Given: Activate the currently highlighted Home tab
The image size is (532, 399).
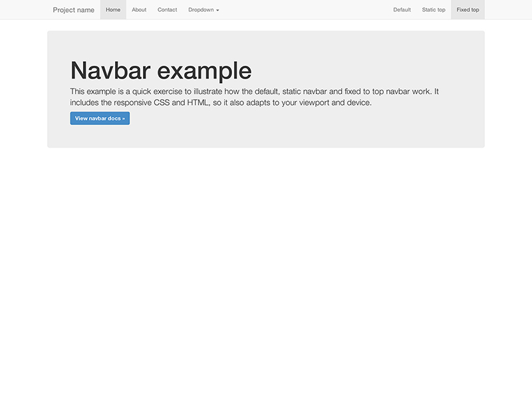Looking at the screenshot, I should [x=113, y=9].
